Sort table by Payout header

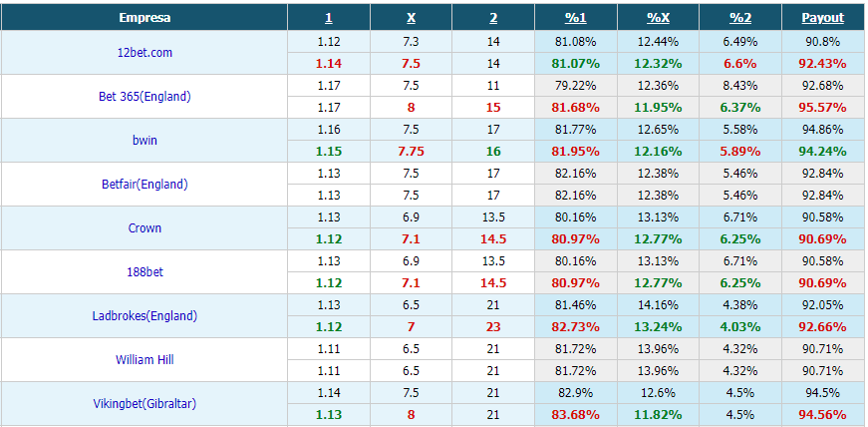tap(822, 18)
